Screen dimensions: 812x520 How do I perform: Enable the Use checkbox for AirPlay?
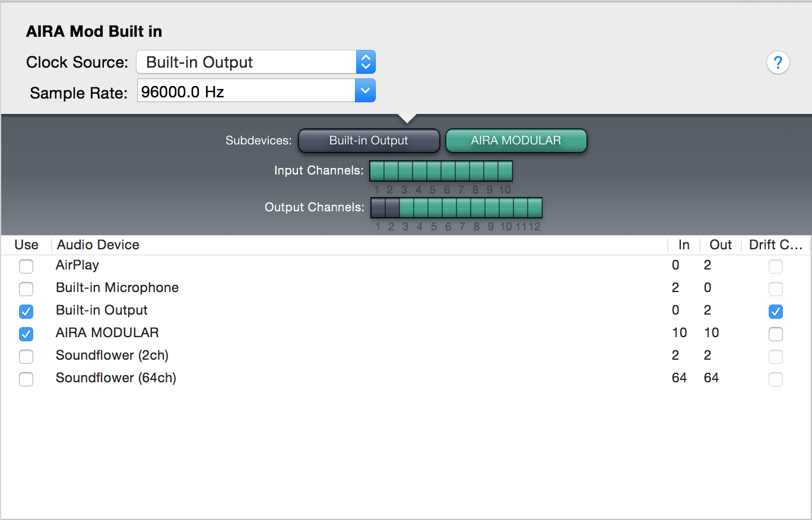[26, 267]
